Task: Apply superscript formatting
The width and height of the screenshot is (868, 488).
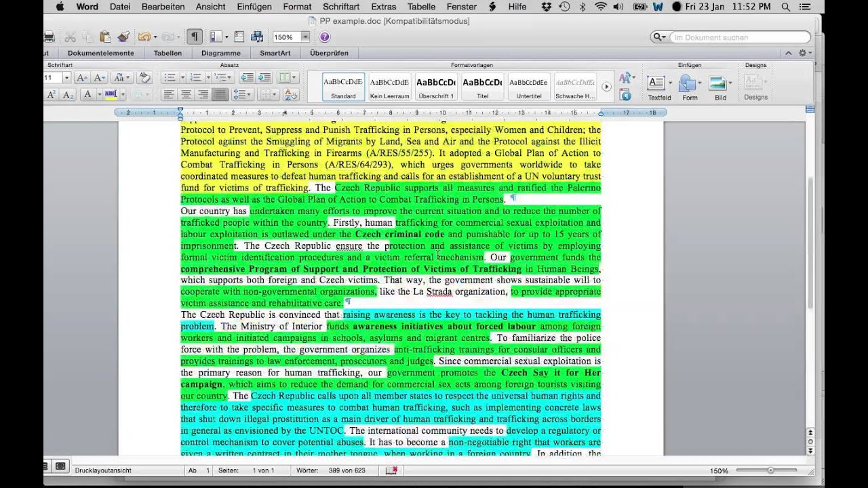Action: [52, 95]
